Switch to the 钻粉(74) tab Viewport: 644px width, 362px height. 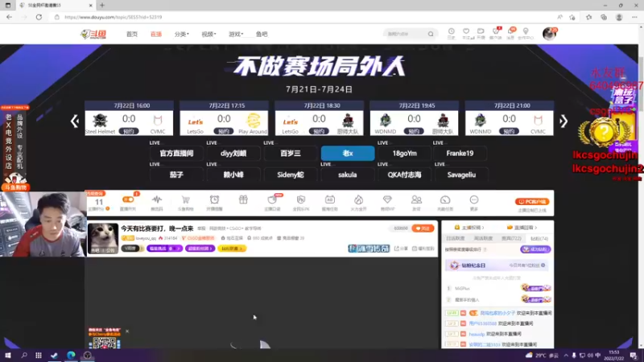539,238
